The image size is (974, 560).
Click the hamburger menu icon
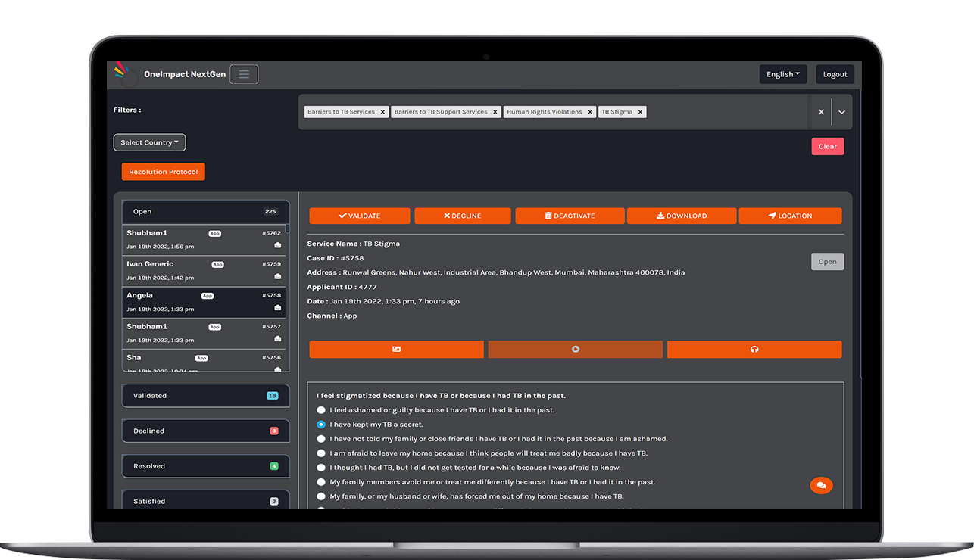point(244,74)
